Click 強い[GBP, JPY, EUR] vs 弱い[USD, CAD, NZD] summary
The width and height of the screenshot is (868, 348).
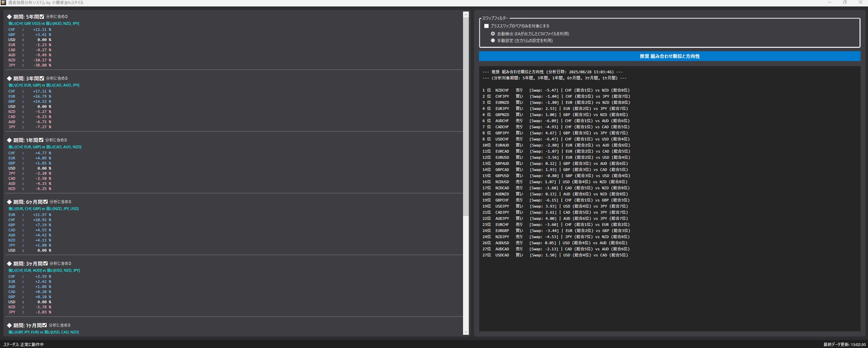tap(44, 332)
